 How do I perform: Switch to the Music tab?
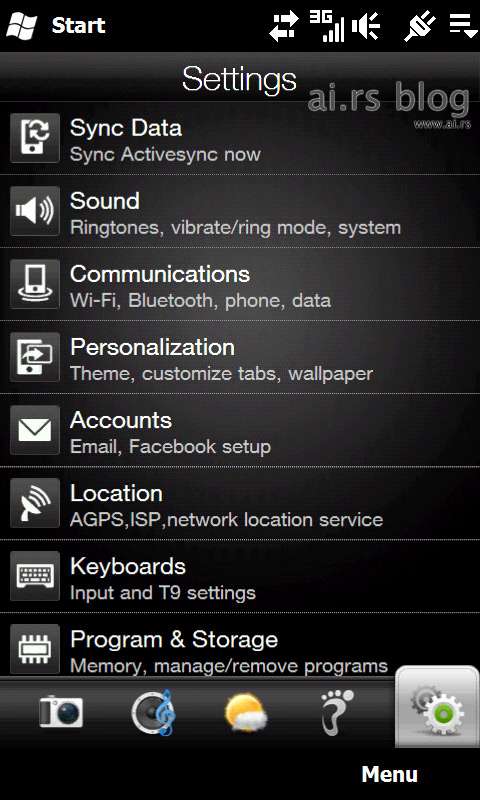coord(154,713)
